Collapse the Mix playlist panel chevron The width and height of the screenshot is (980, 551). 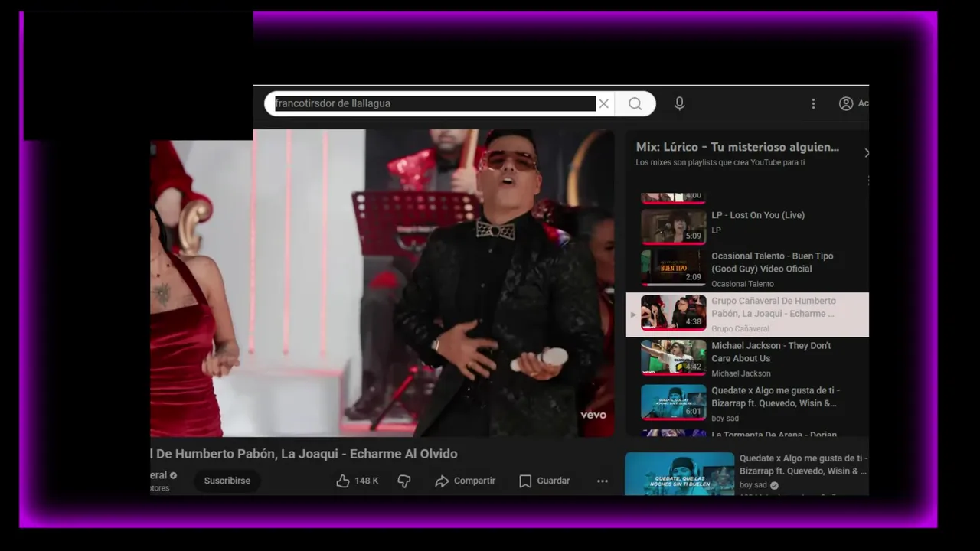(x=866, y=153)
